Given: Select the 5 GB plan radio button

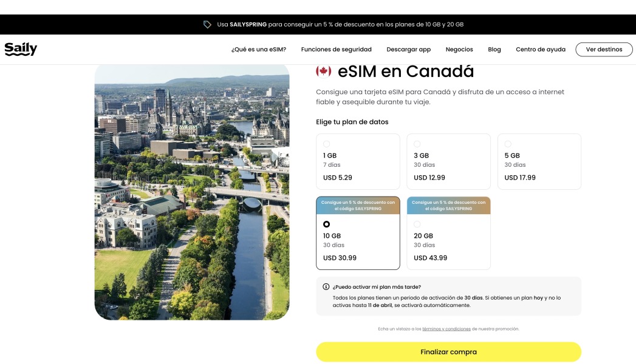Looking at the screenshot, I should click(x=508, y=144).
